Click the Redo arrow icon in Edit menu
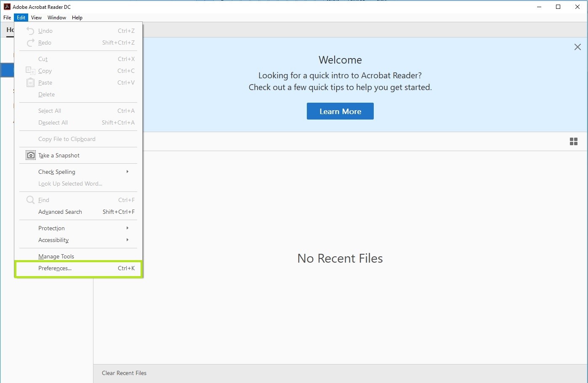 tap(30, 43)
